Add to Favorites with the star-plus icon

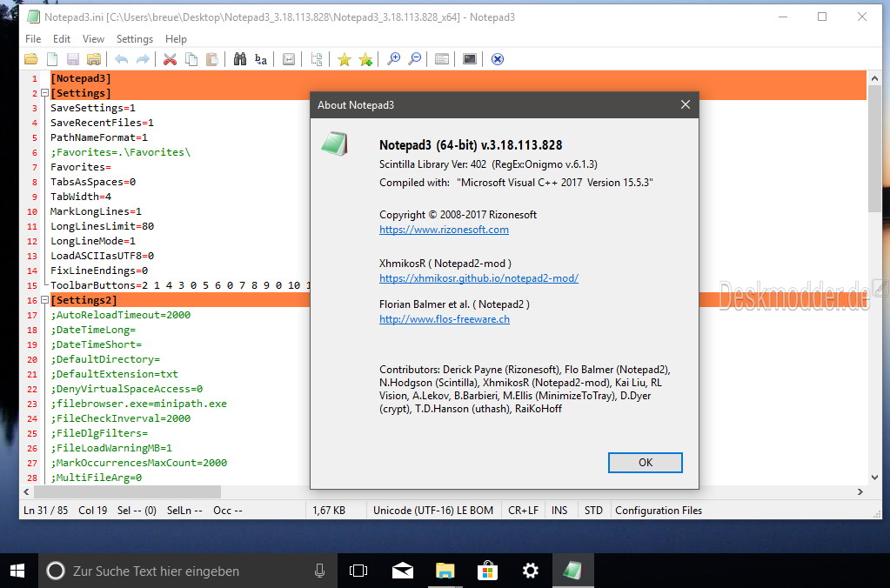coord(365,59)
